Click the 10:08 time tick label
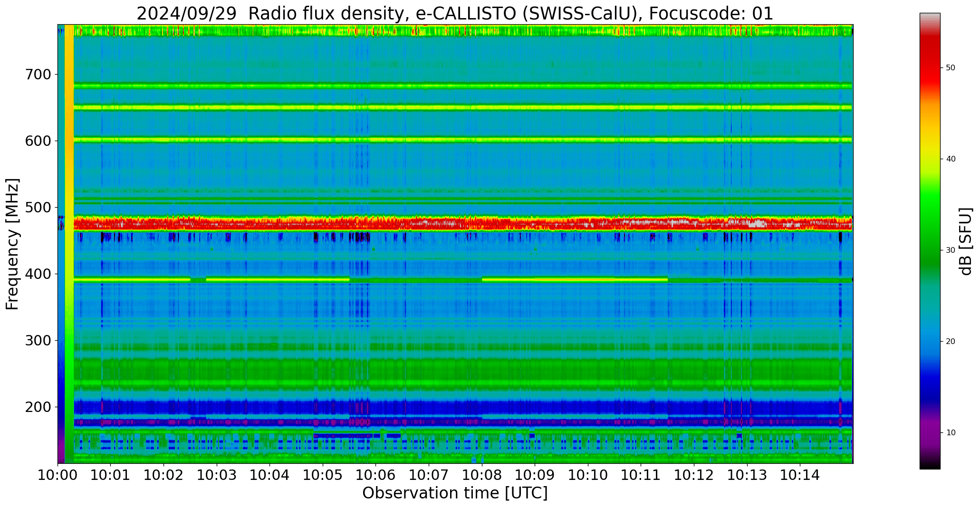980x507 pixels. point(482,475)
